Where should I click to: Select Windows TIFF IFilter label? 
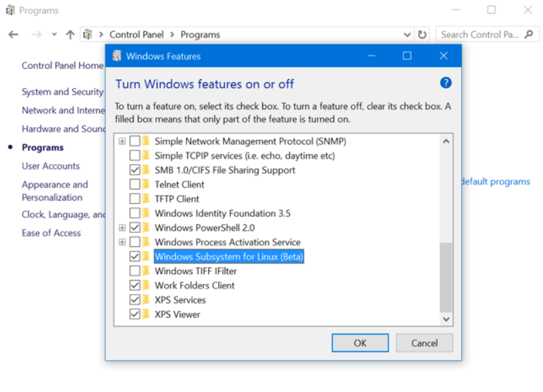pos(196,271)
